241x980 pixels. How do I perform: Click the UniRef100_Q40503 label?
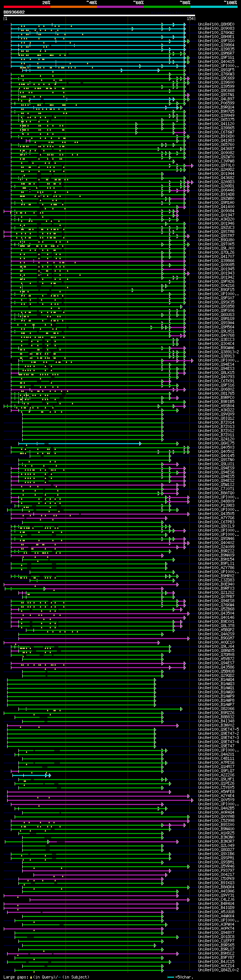click(x=216, y=448)
